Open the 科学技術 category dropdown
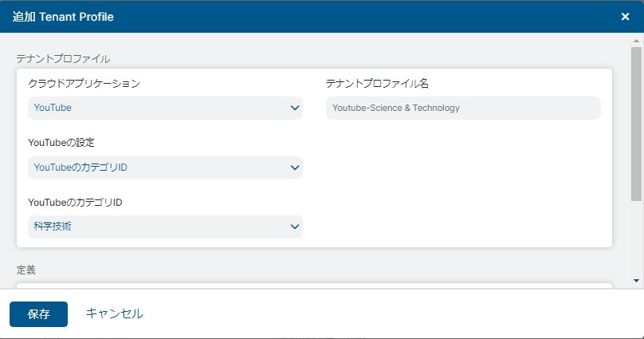Screen dimensions: 644x339 [165, 227]
